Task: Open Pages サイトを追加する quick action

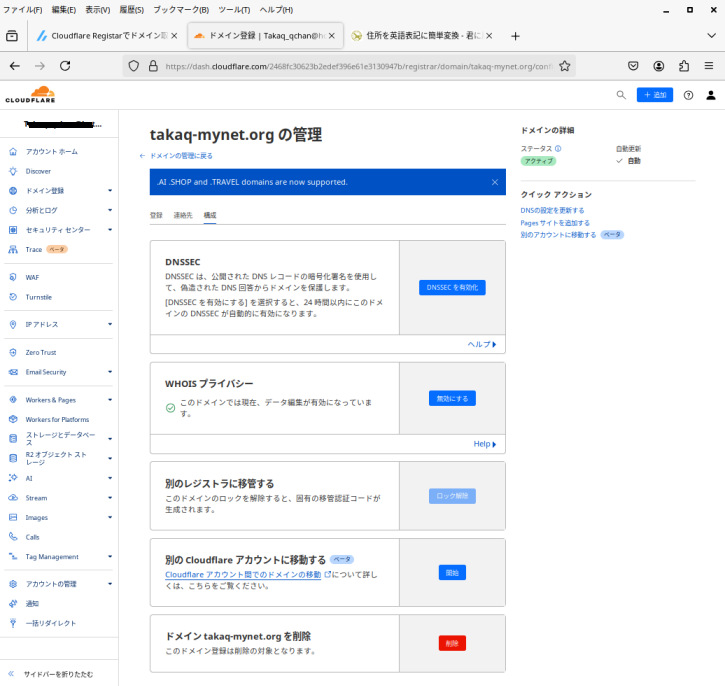Action: pos(555,223)
